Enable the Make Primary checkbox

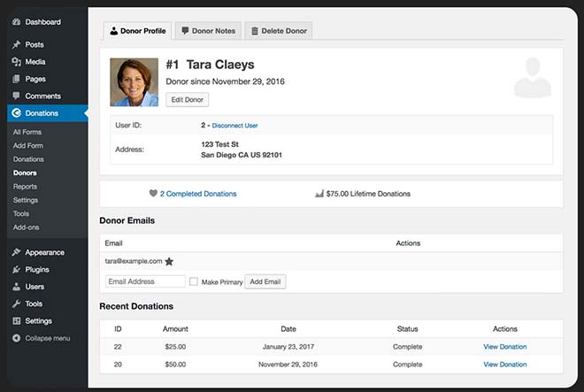pyautogui.click(x=194, y=281)
